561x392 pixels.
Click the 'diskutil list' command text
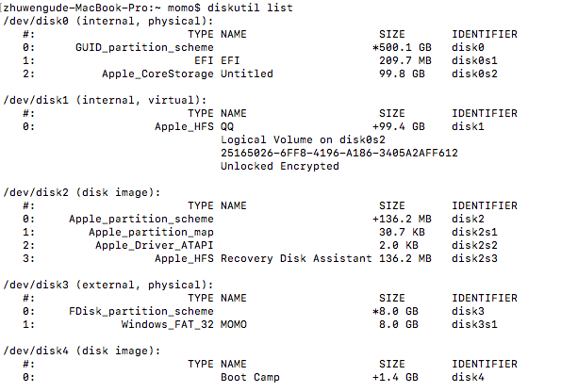tap(250, 8)
